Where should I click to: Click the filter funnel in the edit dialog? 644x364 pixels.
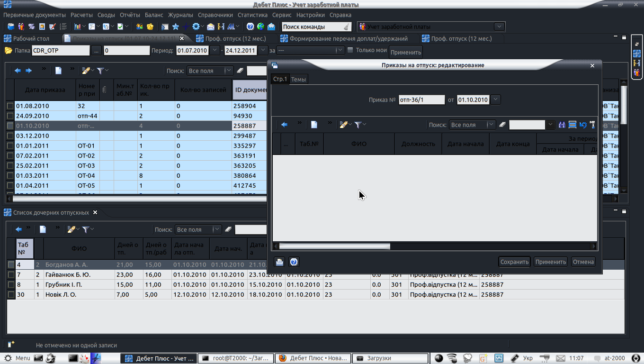point(358,125)
